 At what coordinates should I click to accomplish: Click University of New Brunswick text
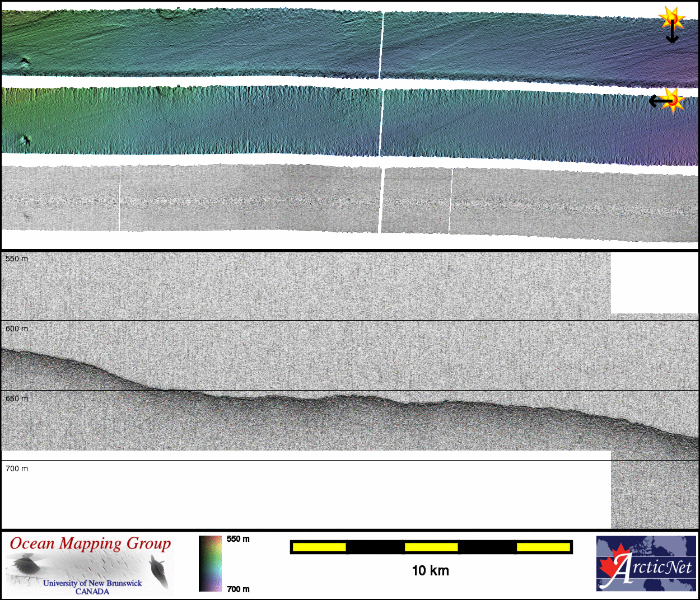[x=92, y=583]
